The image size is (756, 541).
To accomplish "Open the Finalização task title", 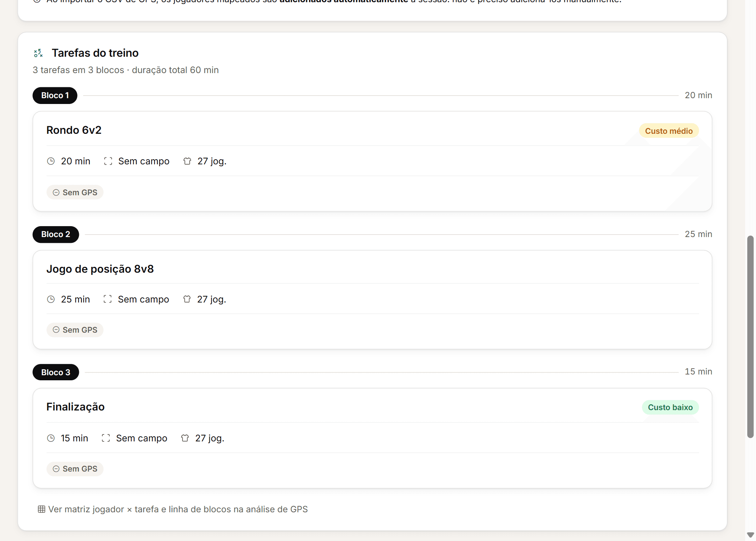I will pos(76,407).
